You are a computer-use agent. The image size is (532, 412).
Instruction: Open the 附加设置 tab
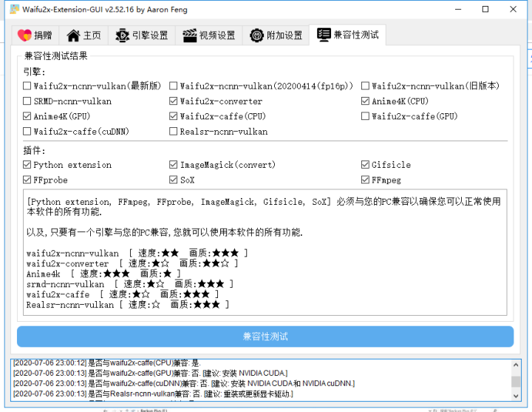point(276,36)
